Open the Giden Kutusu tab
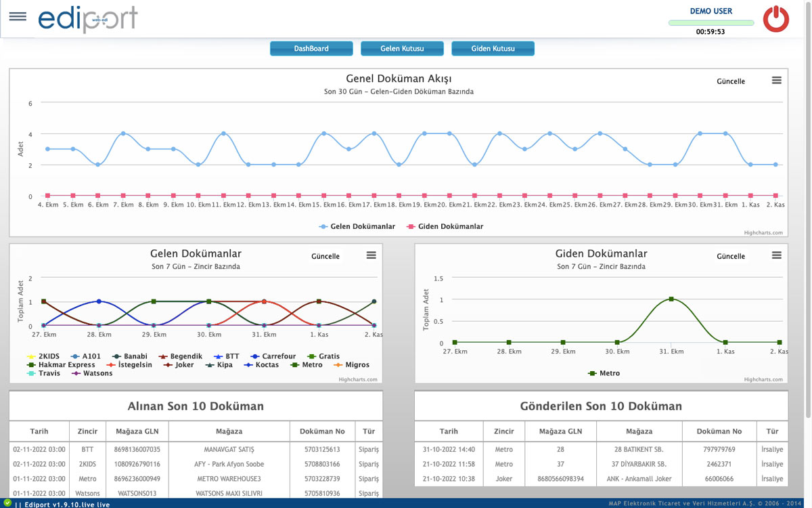Image resolution: width=812 pixels, height=508 pixels. 493,49
